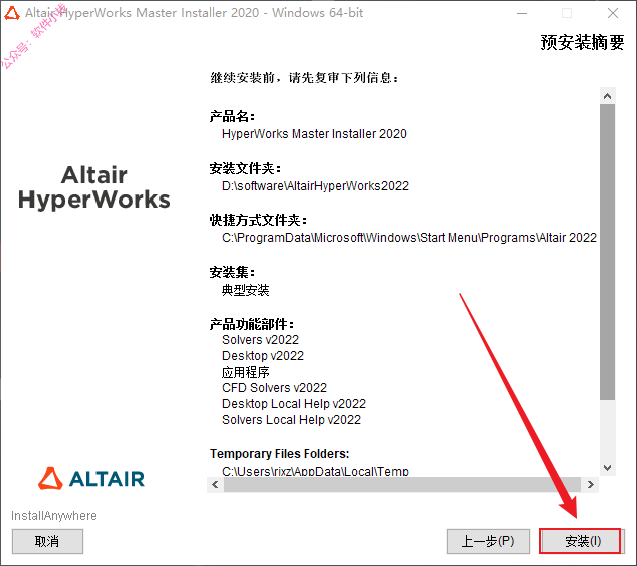Click the Altair title bar logo icon
637x566 pixels.
coord(12,13)
